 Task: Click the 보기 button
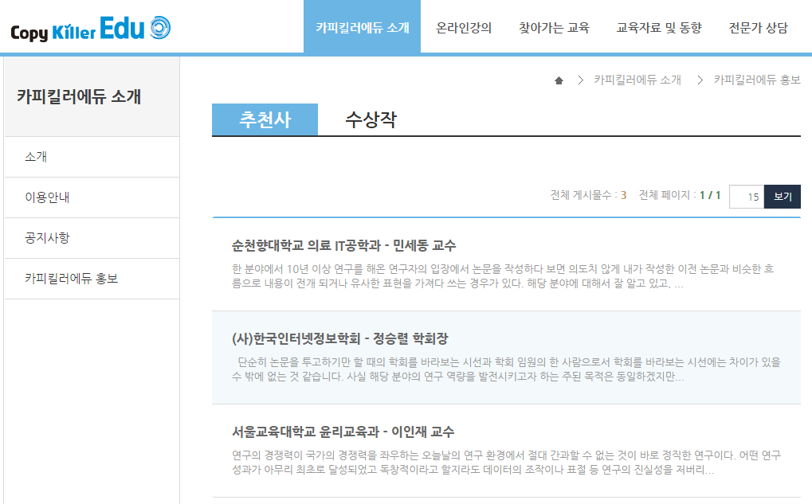pyautogui.click(x=783, y=196)
